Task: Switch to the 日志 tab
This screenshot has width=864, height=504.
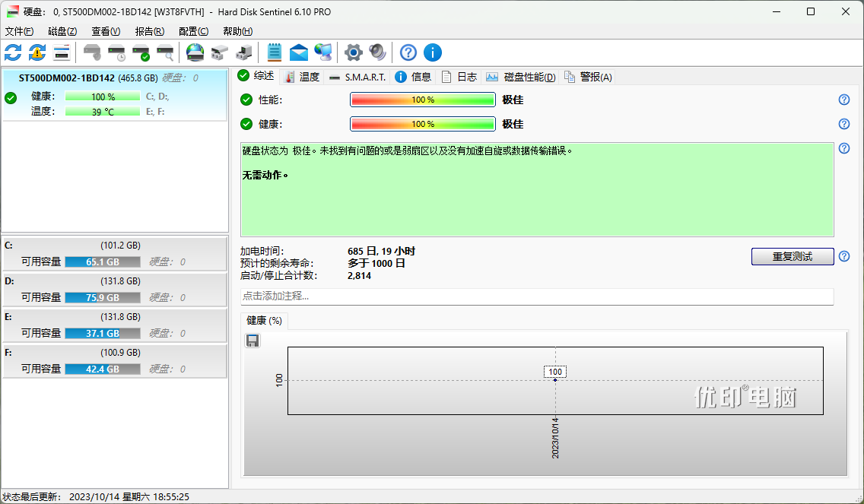Action: click(459, 77)
